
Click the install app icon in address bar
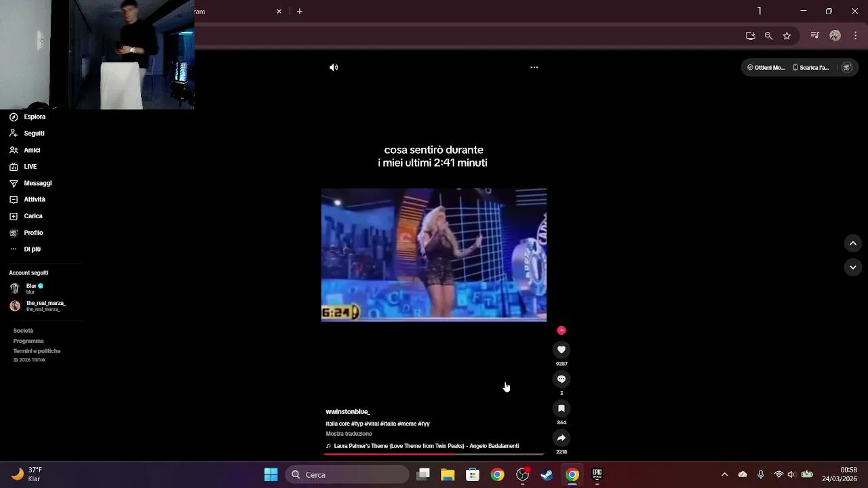pyautogui.click(x=750, y=36)
